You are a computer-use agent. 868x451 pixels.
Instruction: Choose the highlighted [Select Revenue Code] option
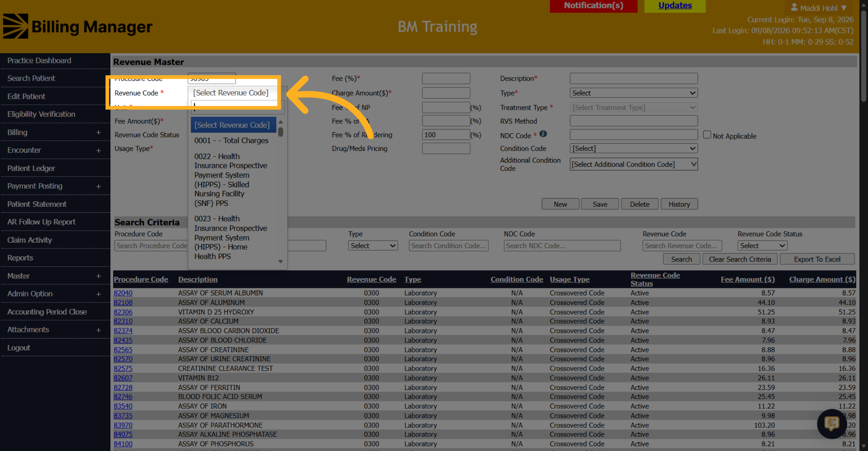pyautogui.click(x=233, y=125)
